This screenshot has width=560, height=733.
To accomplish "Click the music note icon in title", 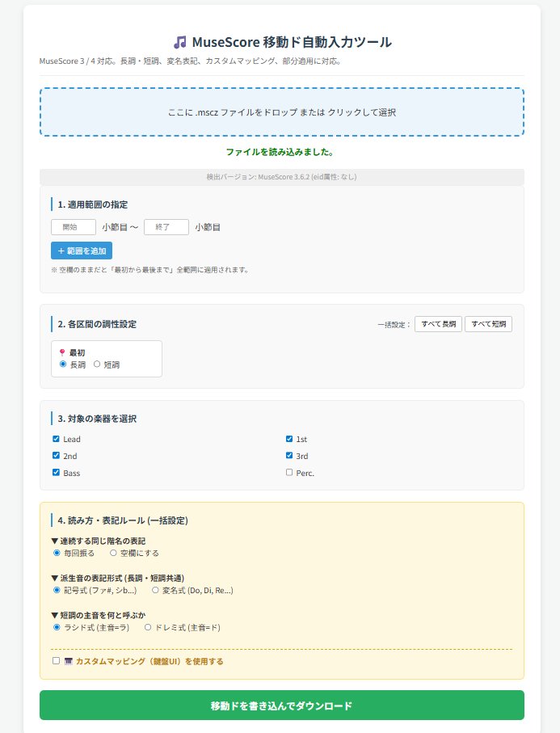I will [x=180, y=42].
